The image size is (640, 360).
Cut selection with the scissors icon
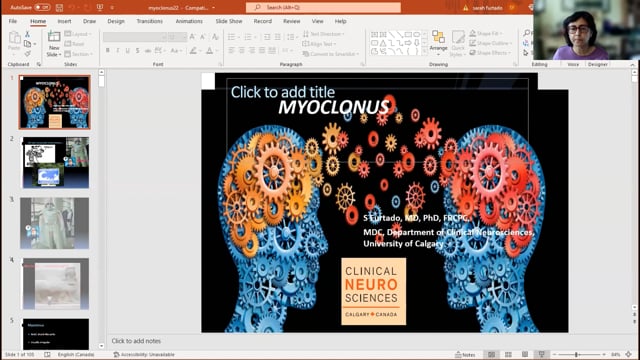(x=27, y=34)
